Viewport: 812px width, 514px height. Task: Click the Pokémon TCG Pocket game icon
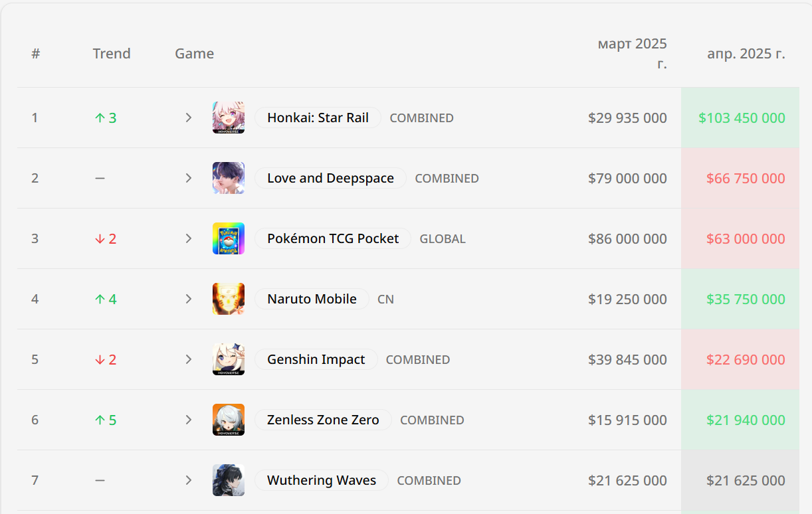click(x=229, y=238)
